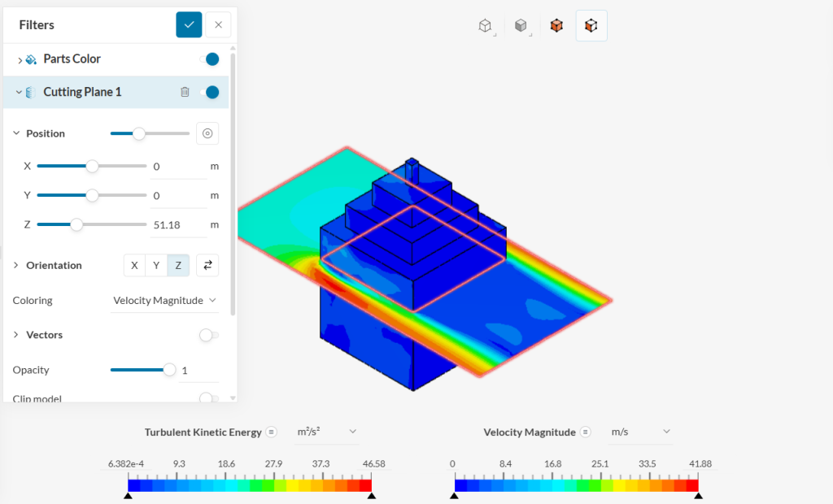Viewport: 833px width, 504px height.
Task: Expand the Parts Color section
Action: [20, 60]
